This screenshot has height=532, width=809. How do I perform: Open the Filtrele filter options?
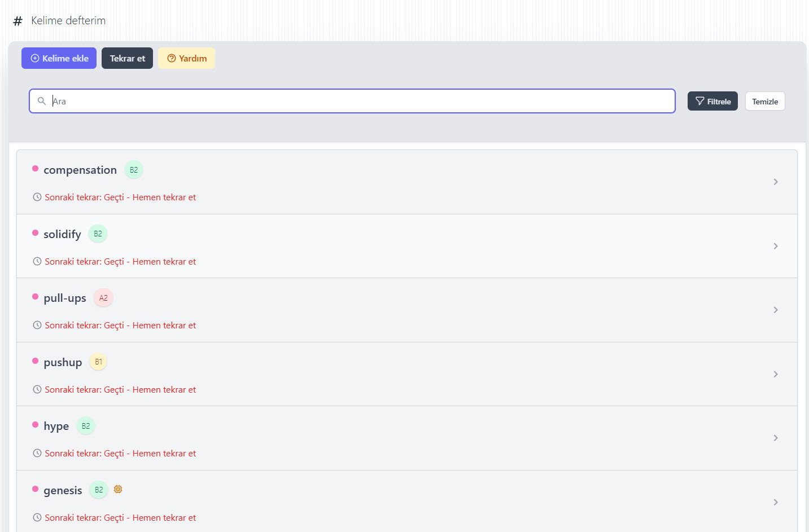pyautogui.click(x=712, y=102)
